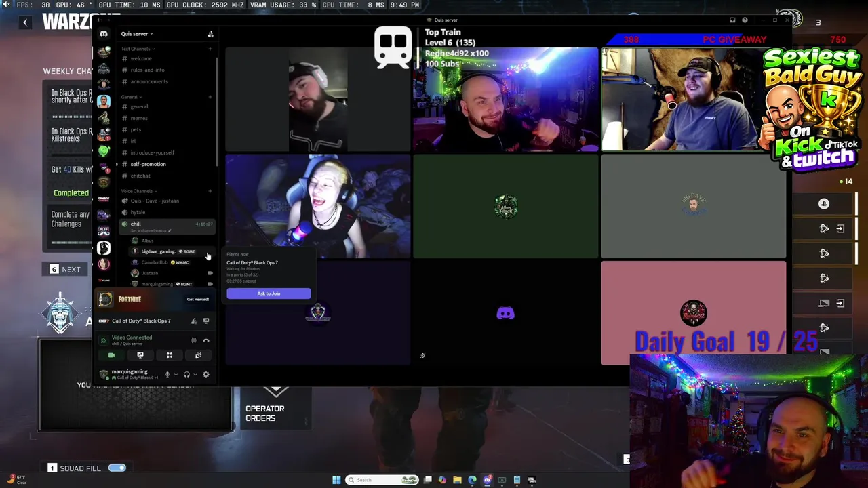Toggle the Squad Fill switch
868x488 pixels.
117,468
